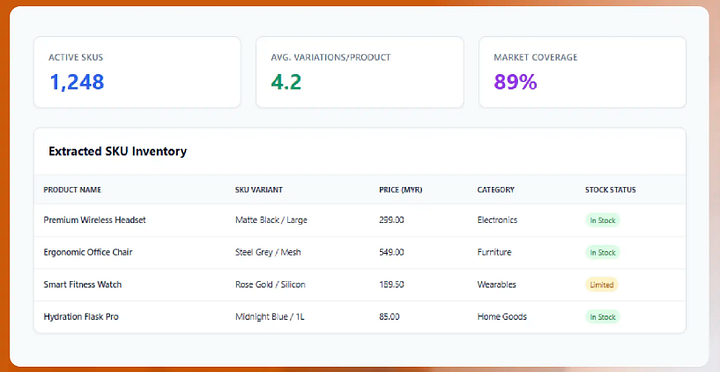Sort by Price (MYR) column header
This screenshot has height=372, width=720.
(x=400, y=190)
